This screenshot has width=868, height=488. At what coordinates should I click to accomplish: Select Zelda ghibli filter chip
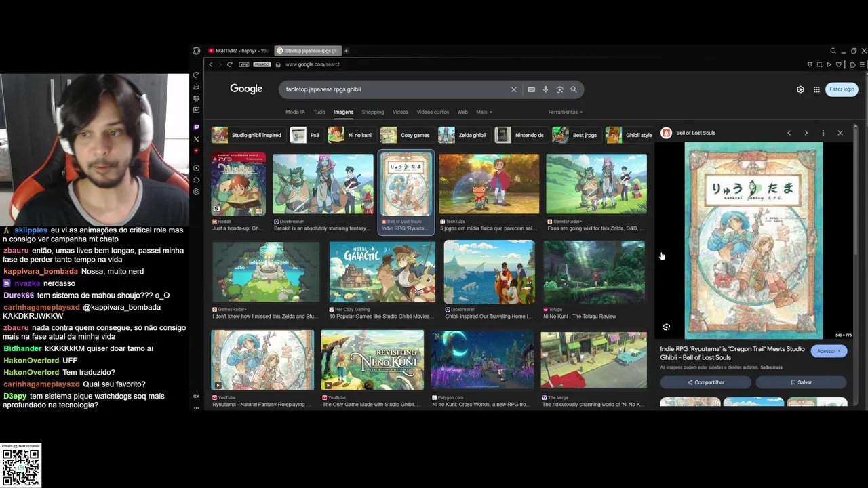(x=463, y=135)
